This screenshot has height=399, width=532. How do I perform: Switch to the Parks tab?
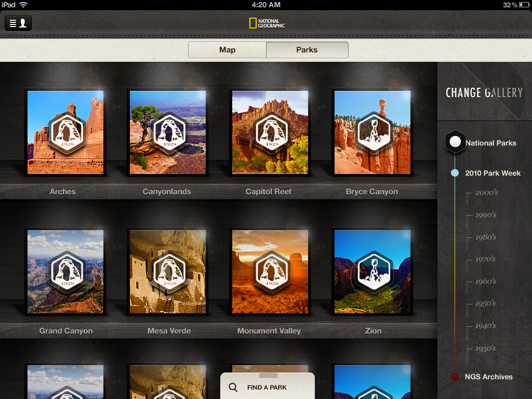pyautogui.click(x=307, y=50)
